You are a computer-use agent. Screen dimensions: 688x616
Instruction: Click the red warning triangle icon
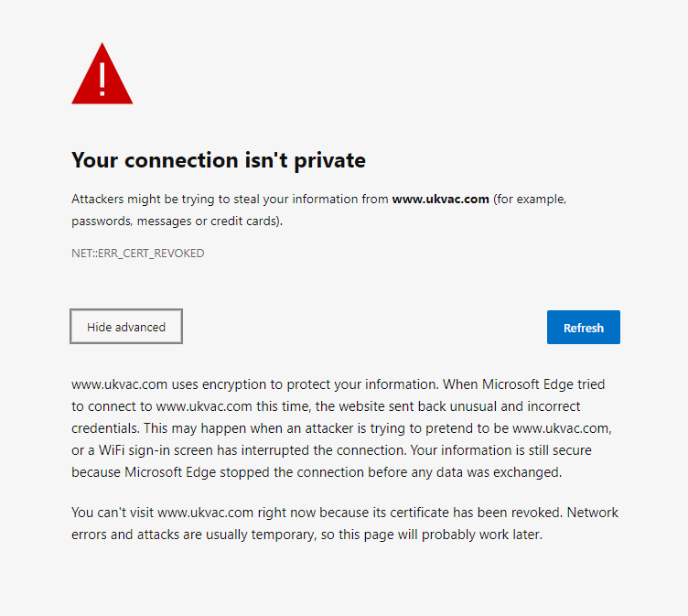pos(102,76)
